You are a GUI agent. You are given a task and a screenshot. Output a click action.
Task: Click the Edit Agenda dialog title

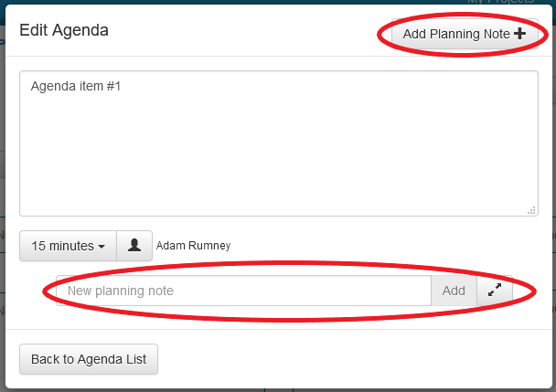[64, 30]
